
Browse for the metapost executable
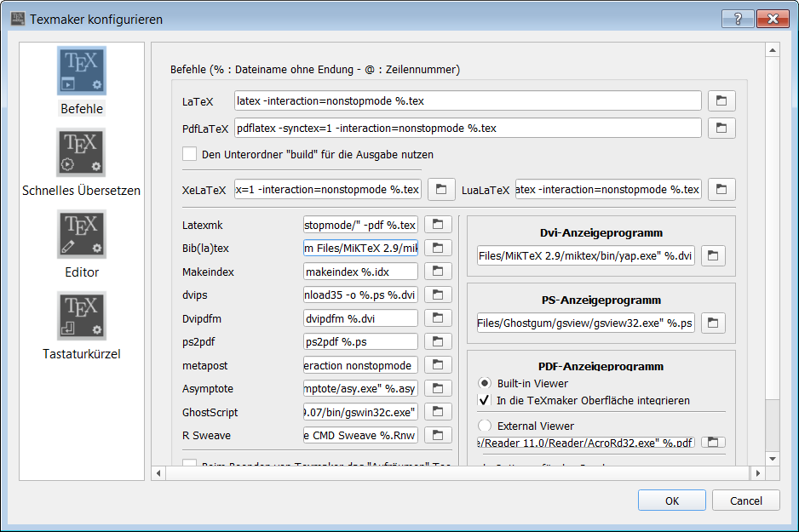pyautogui.click(x=438, y=365)
